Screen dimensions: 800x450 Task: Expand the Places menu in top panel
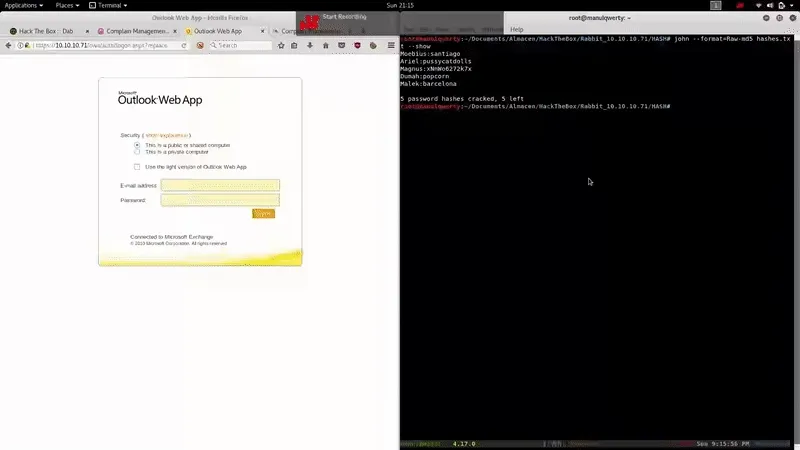point(66,5)
